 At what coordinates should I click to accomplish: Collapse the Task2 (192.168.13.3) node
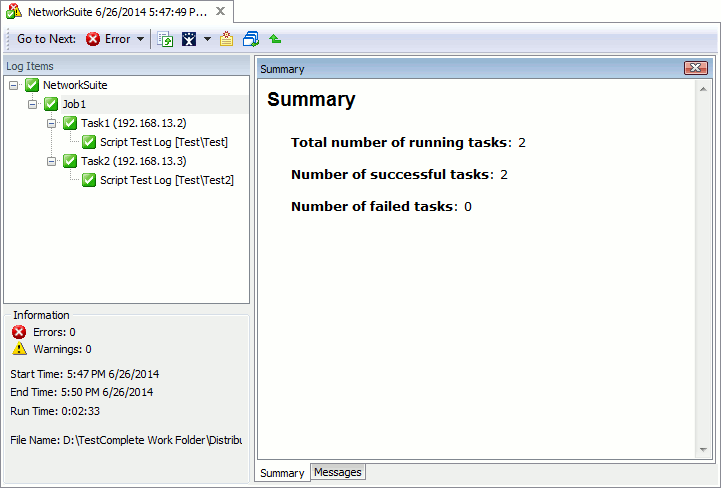tap(52, 161)
